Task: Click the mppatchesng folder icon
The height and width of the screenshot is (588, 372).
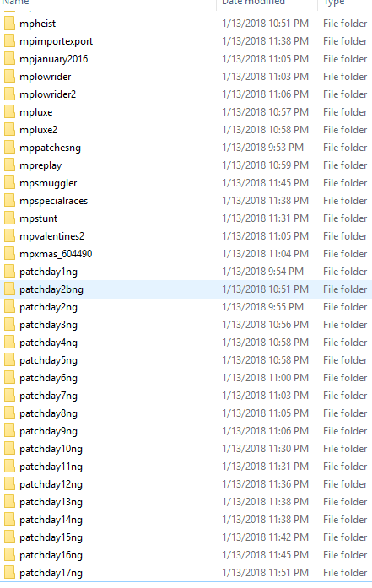Action: (x=9, y=148)
